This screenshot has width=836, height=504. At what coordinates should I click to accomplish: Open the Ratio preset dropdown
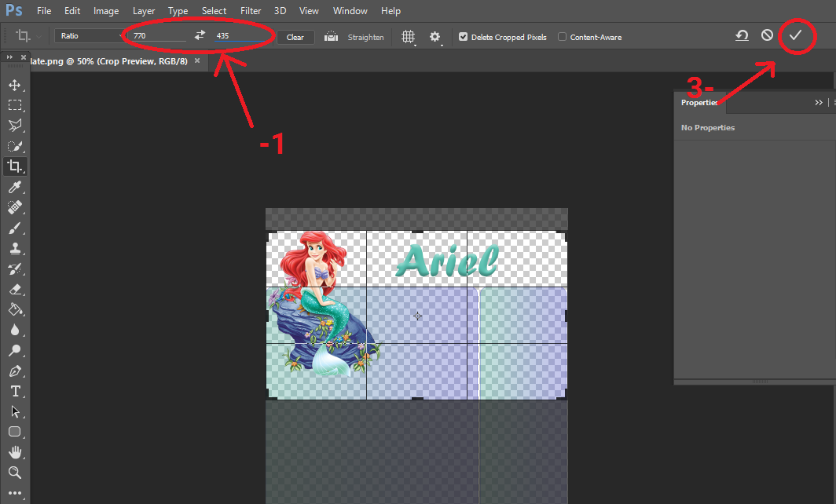click(89, 35)
